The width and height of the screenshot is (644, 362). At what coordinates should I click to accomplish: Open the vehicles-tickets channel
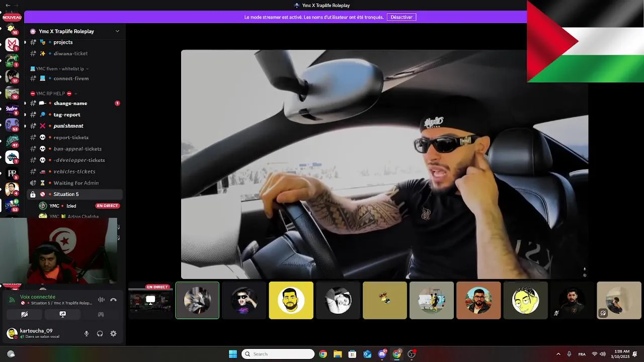(x=75, y=171)
